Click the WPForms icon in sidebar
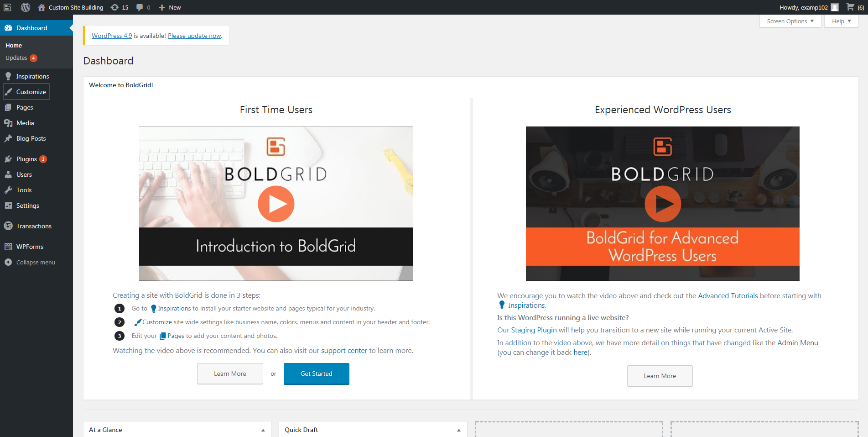 8,247
